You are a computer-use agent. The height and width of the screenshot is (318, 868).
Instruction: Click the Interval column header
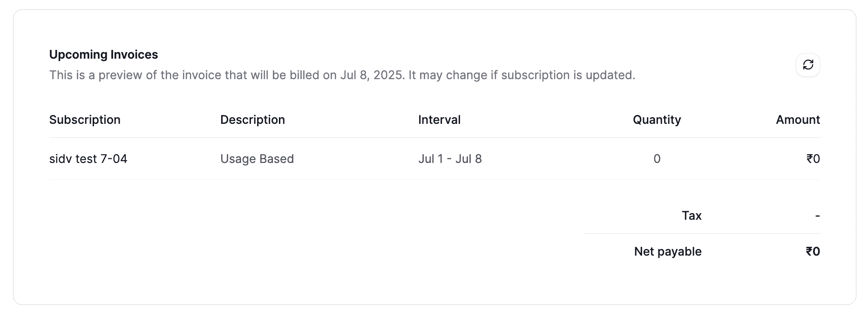[x=439, y=120]
